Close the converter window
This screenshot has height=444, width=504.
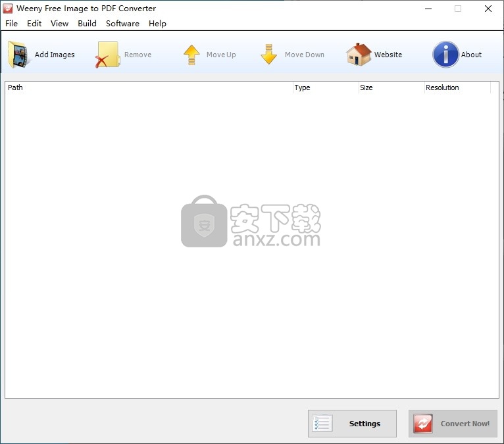488,9
